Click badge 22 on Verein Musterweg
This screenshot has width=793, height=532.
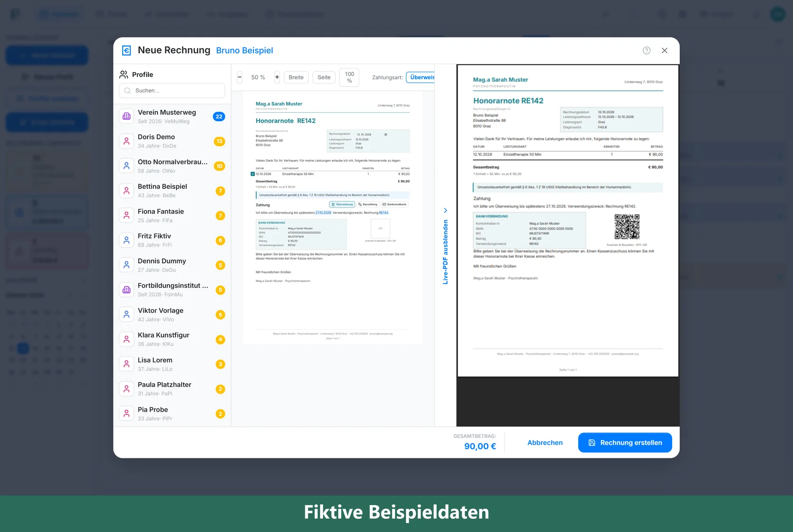click(219, 116)
